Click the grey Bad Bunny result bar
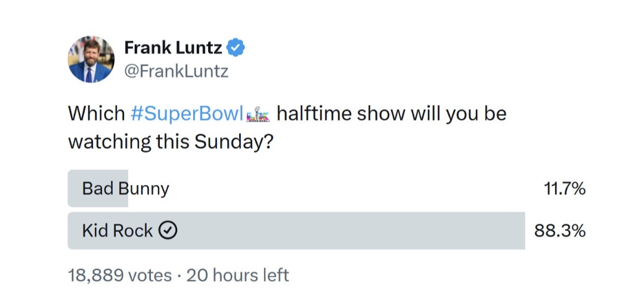The width and height of the screenshot is (644, 304). [x=98, y=189]
